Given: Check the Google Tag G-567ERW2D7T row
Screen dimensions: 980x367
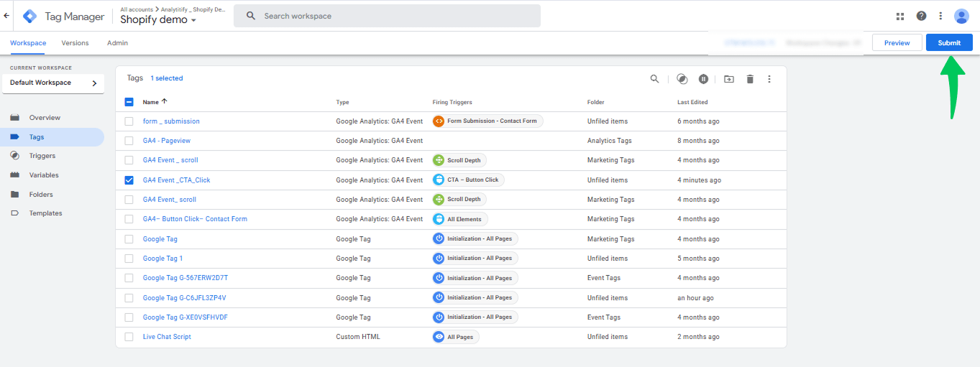Looking at the screenshot, I should 129,278.
